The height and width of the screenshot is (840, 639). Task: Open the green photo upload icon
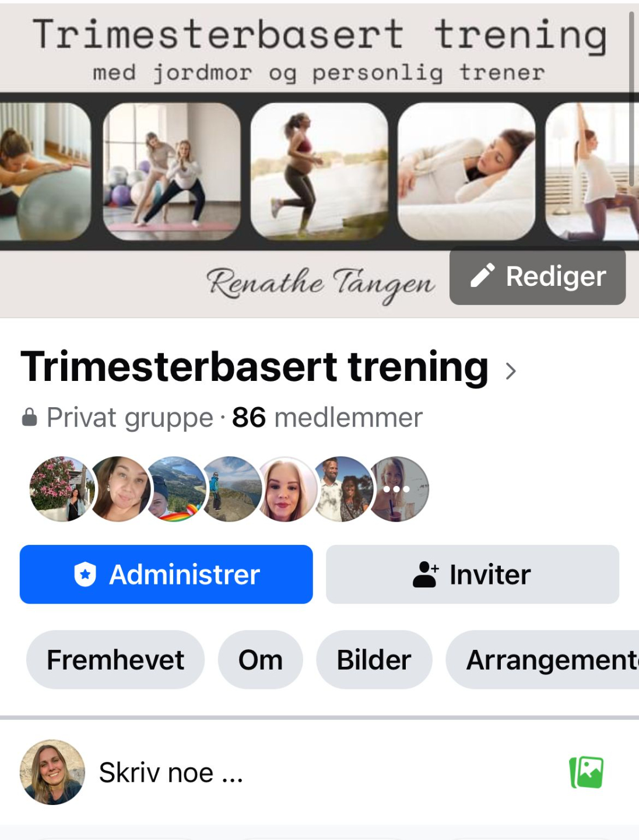586,772
